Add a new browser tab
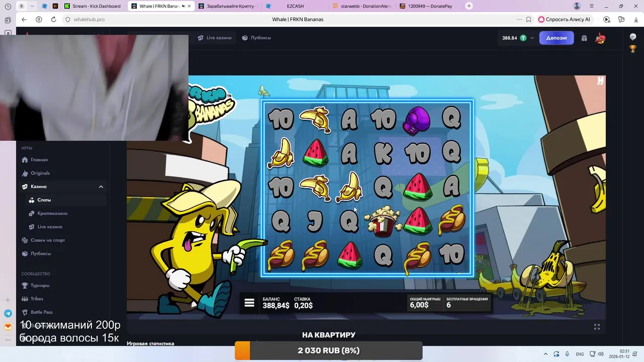This screenshot has width=644, height=362. point(469,6)
